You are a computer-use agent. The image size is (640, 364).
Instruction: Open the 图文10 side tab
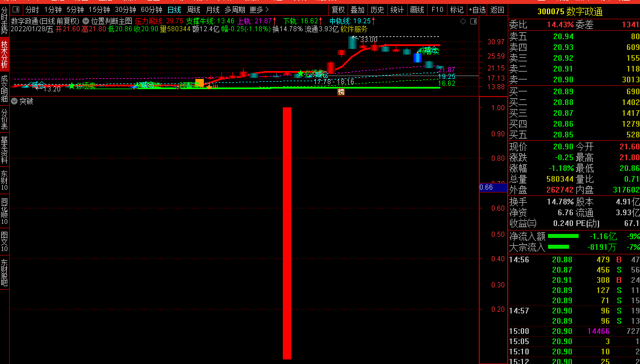pos(5,241)
